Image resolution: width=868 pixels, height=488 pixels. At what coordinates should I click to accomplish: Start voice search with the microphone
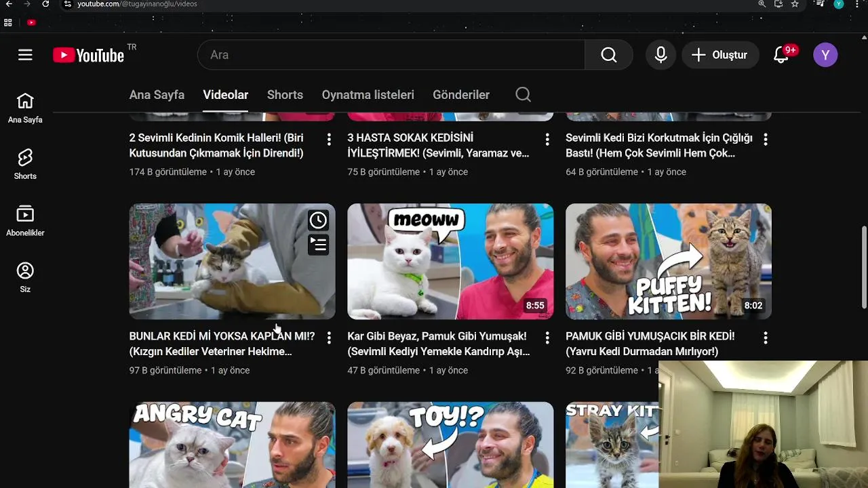(x=660, y=55)
